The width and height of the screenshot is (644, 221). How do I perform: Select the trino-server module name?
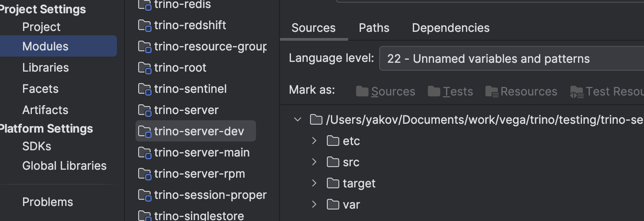point(186,110)
